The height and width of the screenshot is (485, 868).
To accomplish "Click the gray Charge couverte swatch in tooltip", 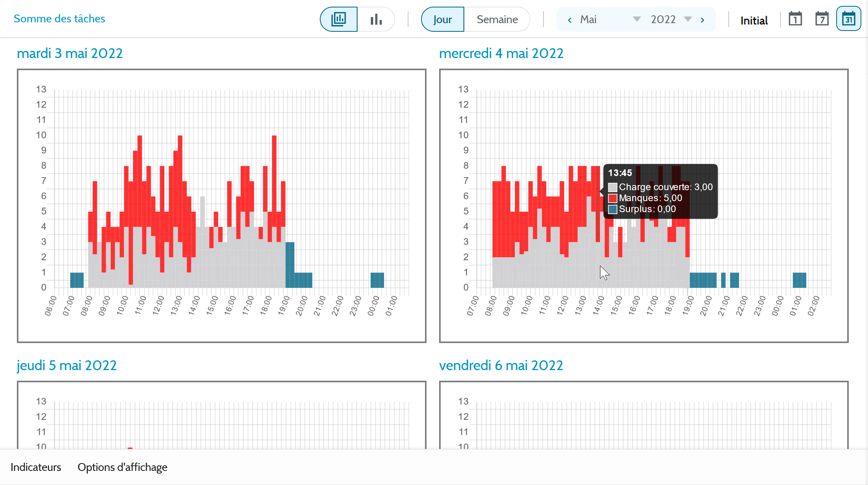I will pyautogui.click(x=613, y=187).
